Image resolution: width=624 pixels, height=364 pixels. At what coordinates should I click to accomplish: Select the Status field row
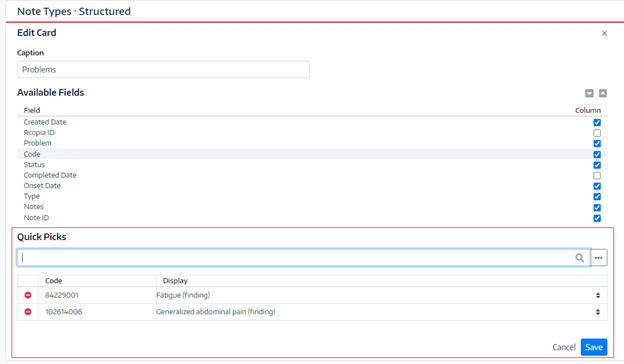[312, 165]
